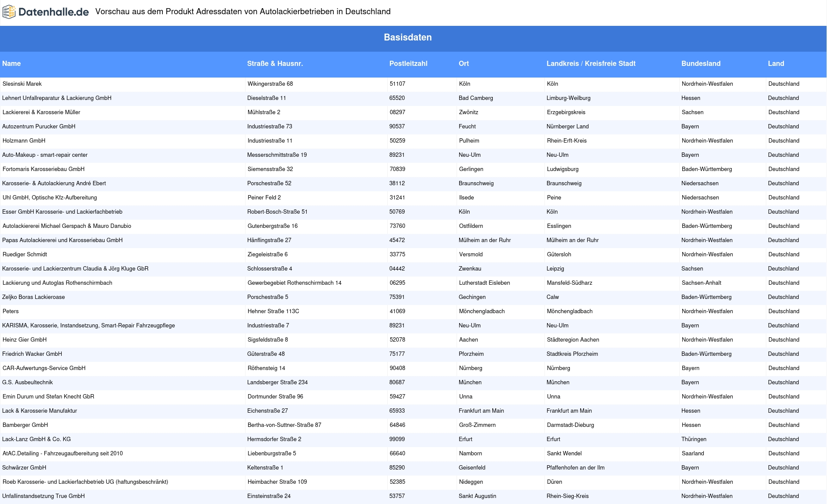Click the Städteregion Aachen district cell

pyautogui.click(x=573, y=340)
